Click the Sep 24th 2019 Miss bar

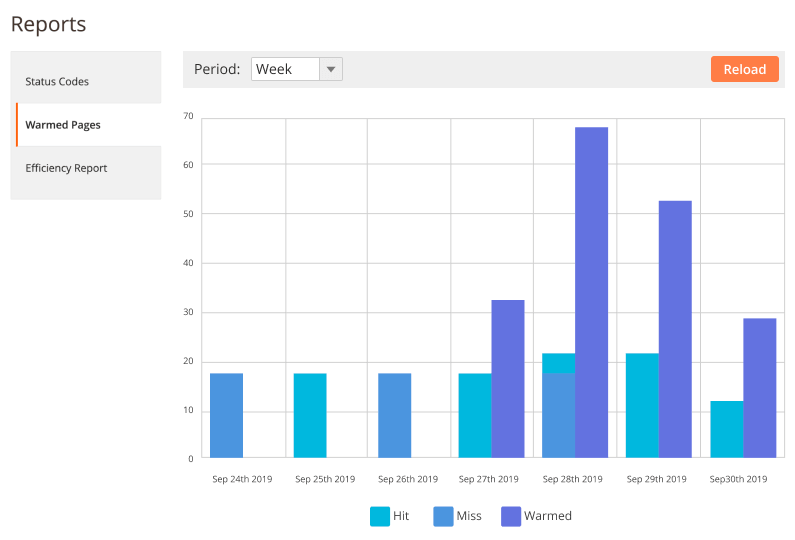[226, 416]
